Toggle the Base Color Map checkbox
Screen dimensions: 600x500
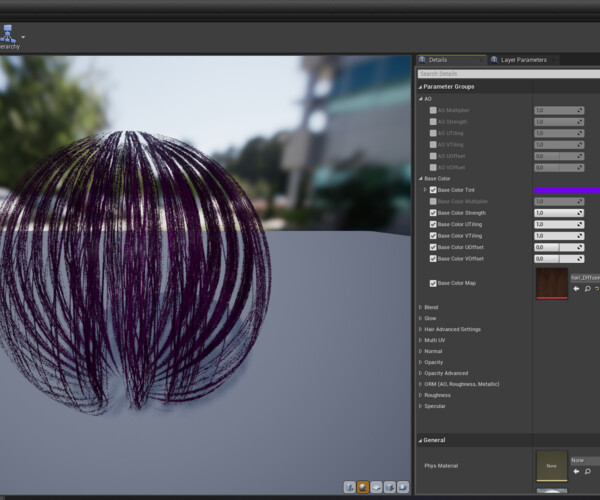433,283
